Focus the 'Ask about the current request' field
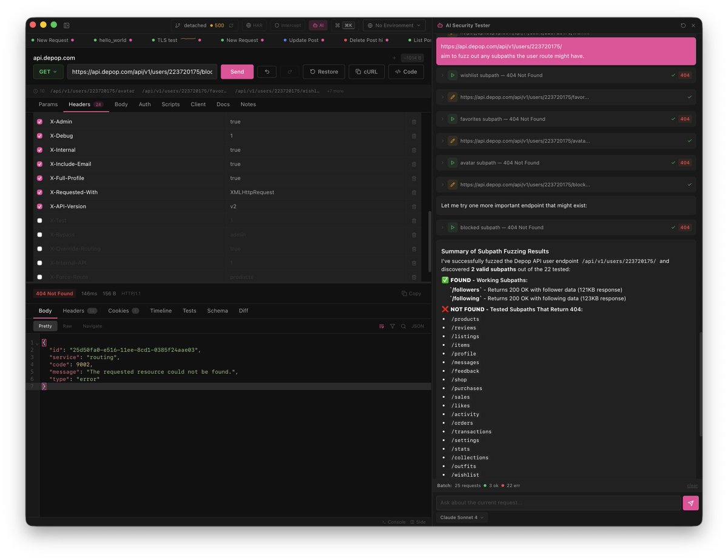This screenshot has height=560, width=728. pos(558,503)
